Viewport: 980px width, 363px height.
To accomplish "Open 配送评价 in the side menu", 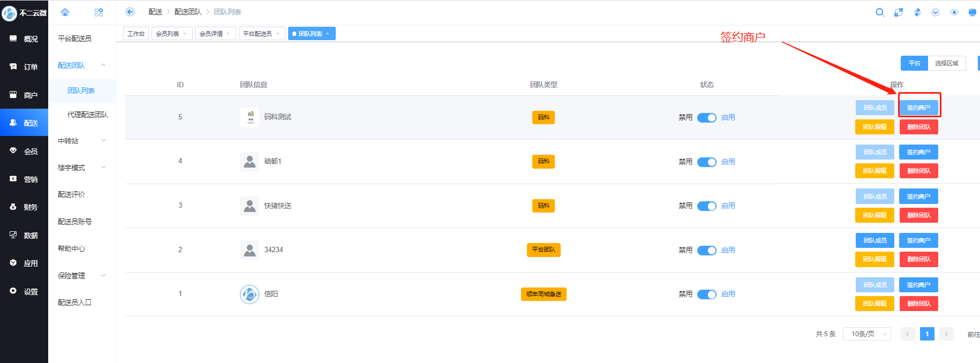I will [72, 194].
